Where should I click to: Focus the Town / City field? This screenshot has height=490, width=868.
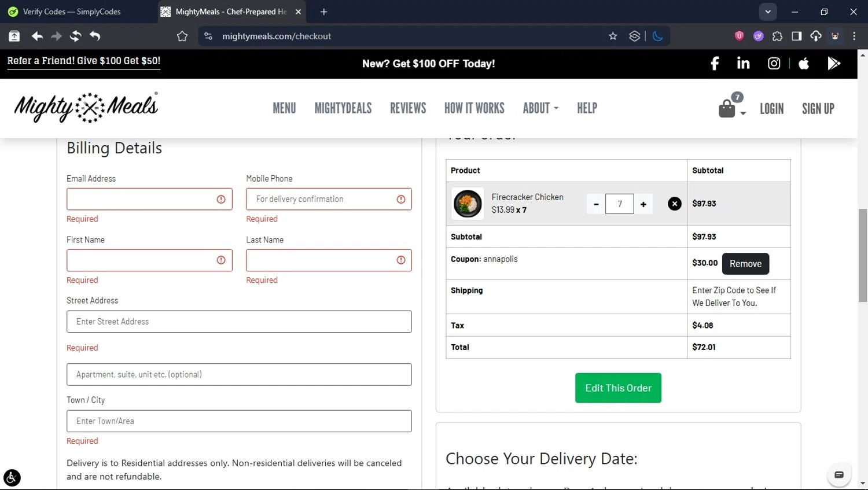point(239,421)
